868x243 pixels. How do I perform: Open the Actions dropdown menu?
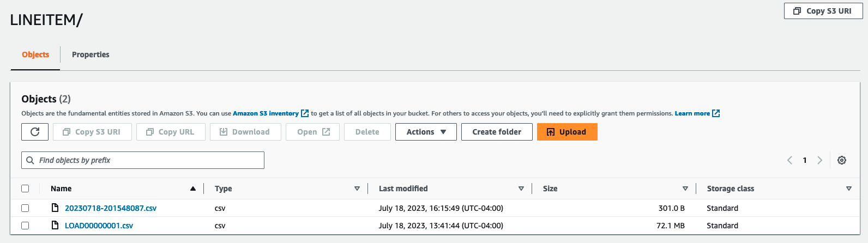(426, 132)
